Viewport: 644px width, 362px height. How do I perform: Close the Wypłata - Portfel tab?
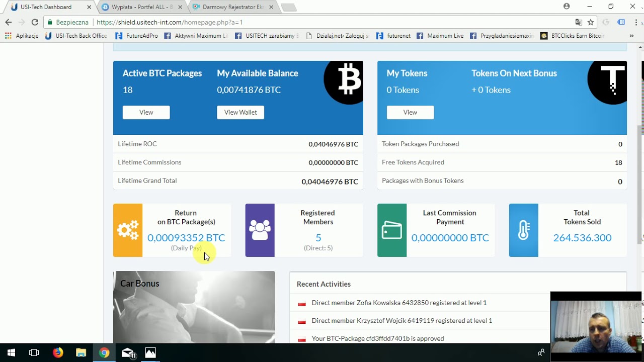point(181,7)
